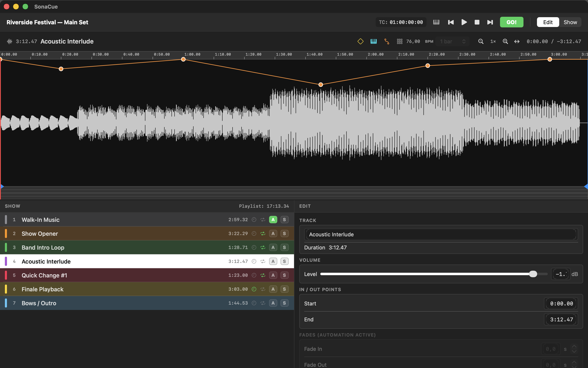
Task: Toggle S button on Walk-In Music
Action: pyautogui.click(x=284, y=220)
